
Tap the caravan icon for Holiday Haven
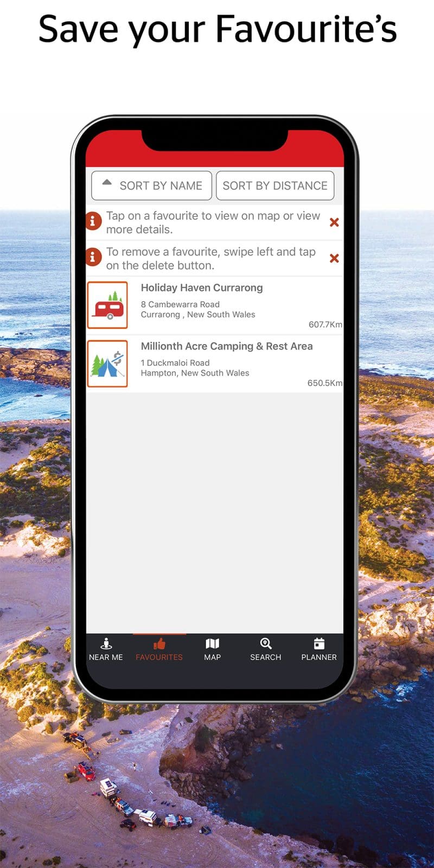click(x=107, y=305)
